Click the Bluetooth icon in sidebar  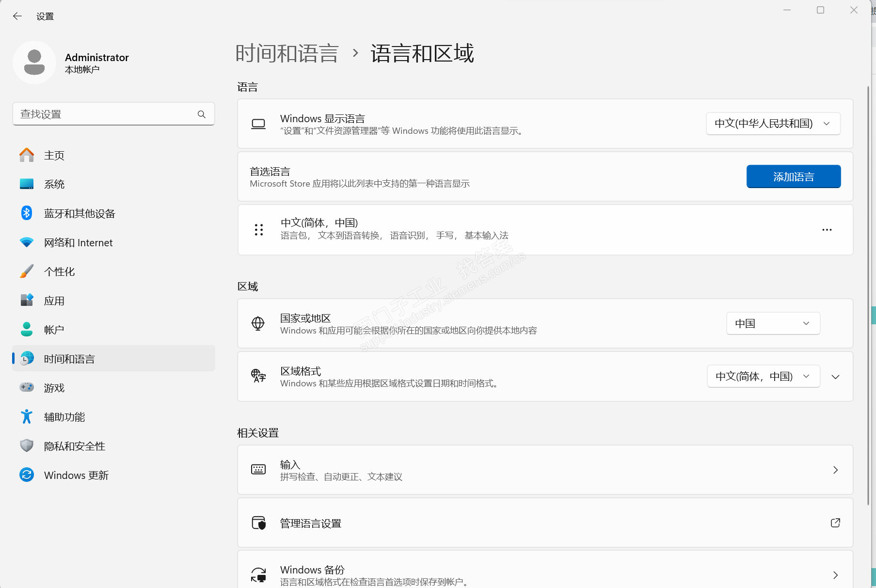point(27,213)
